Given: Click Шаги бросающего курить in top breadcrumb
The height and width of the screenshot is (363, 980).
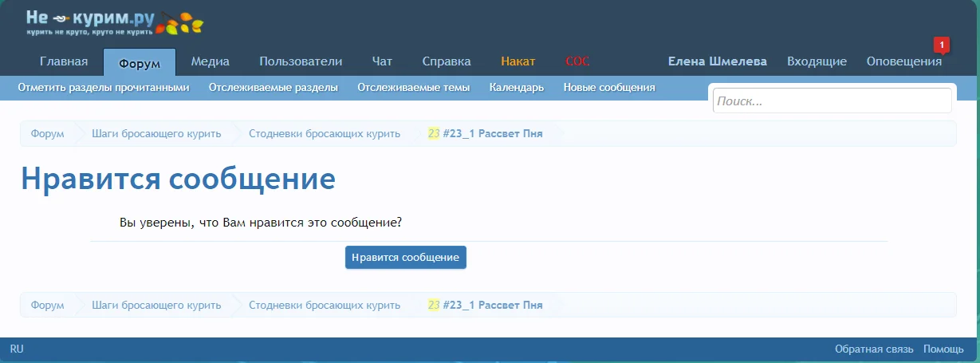Looking at the screenshot, I should click(156, 133).
